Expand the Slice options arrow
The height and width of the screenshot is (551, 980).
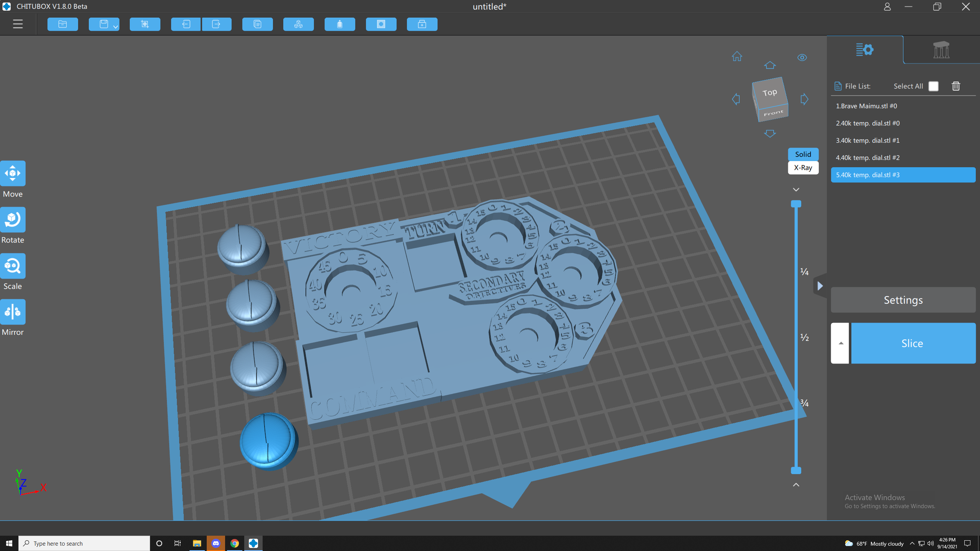(x=840, y=343)
